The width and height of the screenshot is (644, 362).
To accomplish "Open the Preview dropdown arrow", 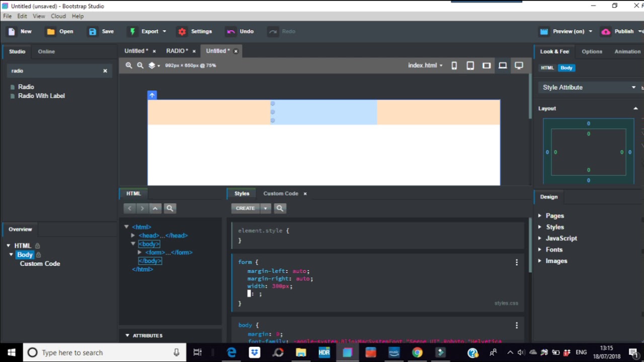I will point(590,31).
